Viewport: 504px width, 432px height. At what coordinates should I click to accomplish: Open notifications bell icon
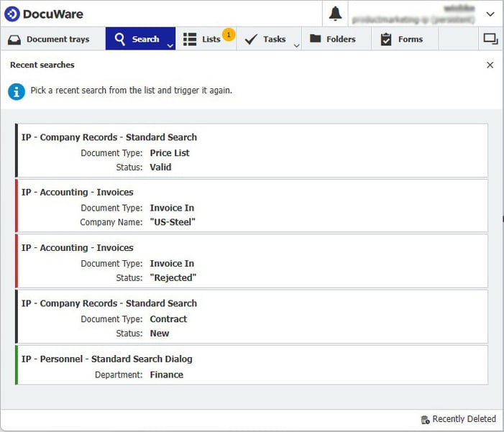coord(335,14)
